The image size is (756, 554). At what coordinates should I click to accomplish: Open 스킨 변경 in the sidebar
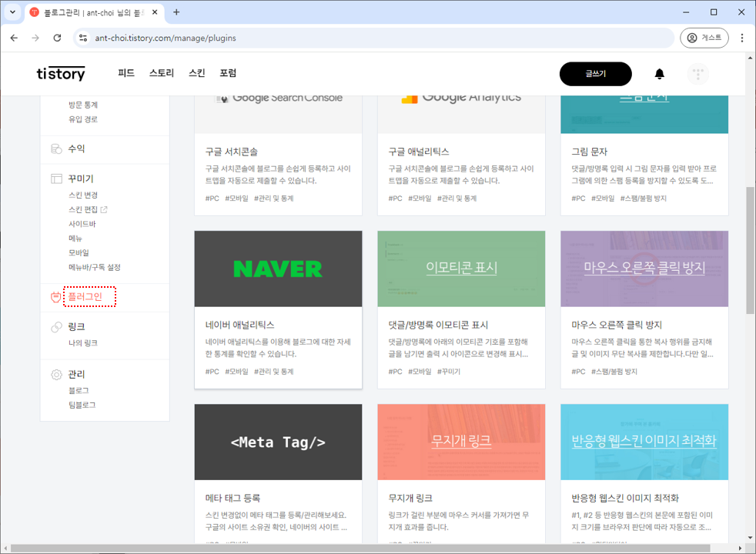click(83, 195)
